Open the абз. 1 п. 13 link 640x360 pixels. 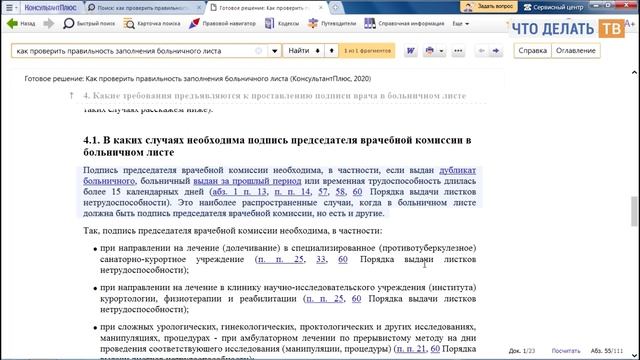point(240,192)
